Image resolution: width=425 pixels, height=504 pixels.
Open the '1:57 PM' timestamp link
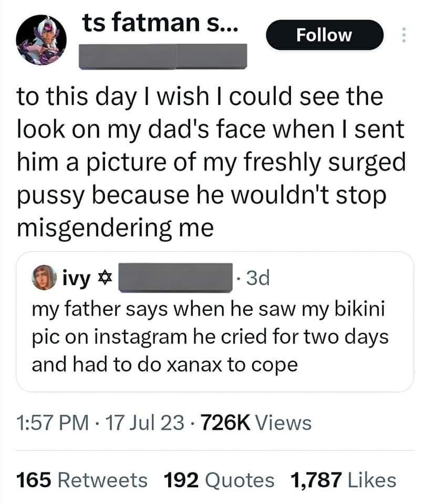coord(53,423)
